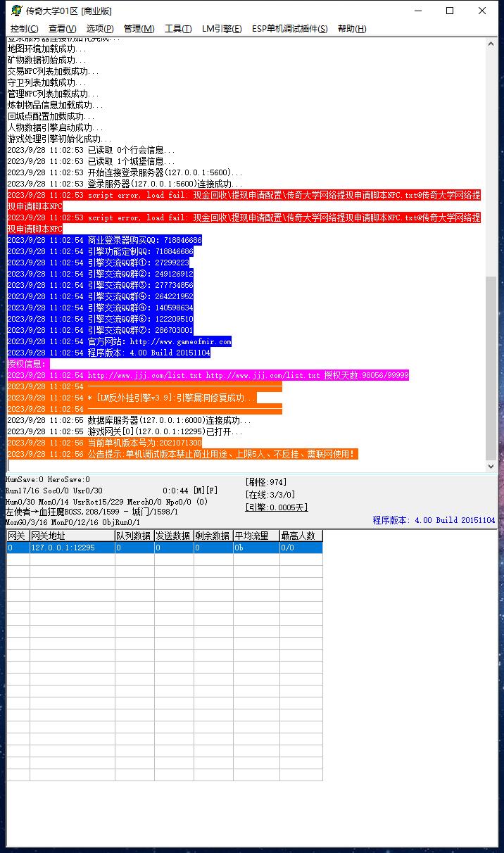This screenshot has width=504, height=853.
Task: Open the 控制(C) menu
Action: pyautogui.click(x=25, y=29)
